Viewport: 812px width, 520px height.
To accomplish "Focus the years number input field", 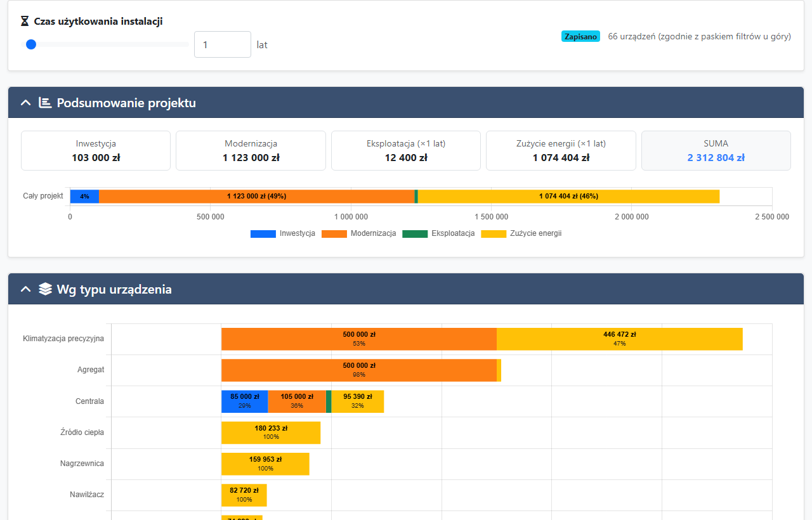I will 223,44.
